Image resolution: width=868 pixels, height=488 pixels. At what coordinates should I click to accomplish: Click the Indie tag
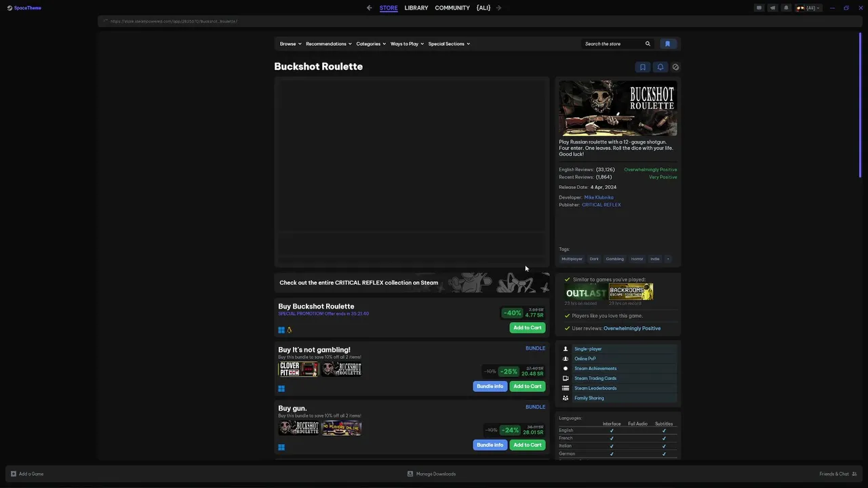point(655,259)
